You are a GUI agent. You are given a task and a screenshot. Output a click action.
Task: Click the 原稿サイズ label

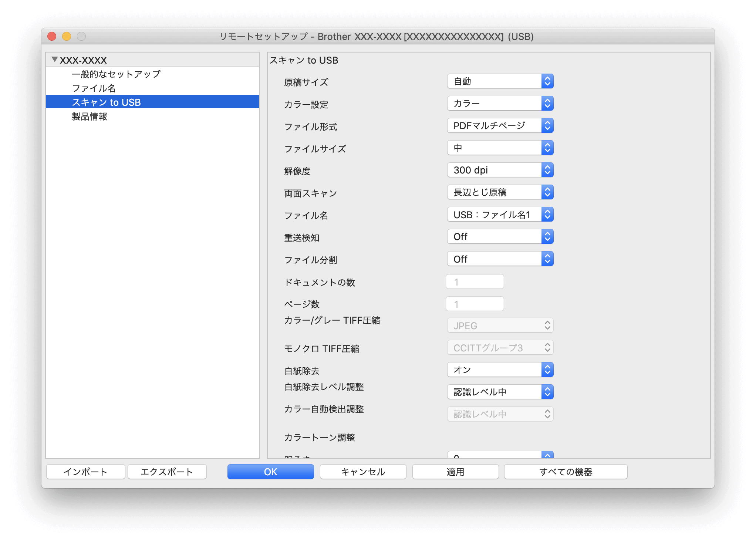point(306,82)
